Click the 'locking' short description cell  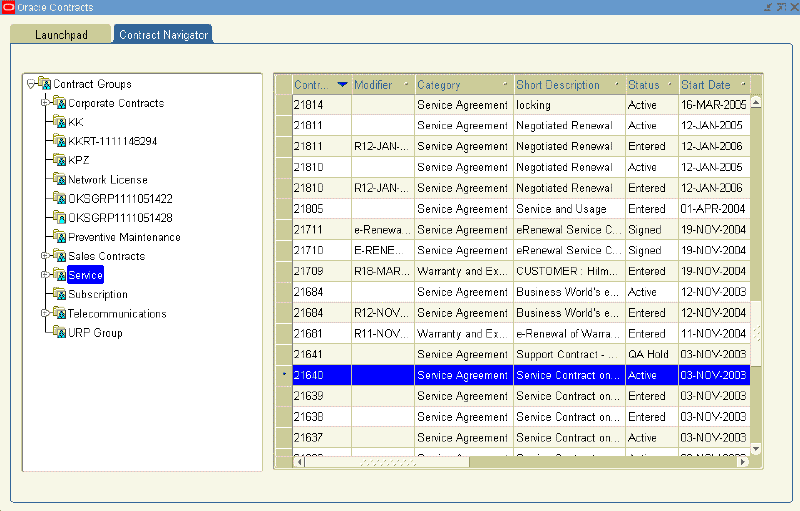pyautogui.click(x=569, y=105)
